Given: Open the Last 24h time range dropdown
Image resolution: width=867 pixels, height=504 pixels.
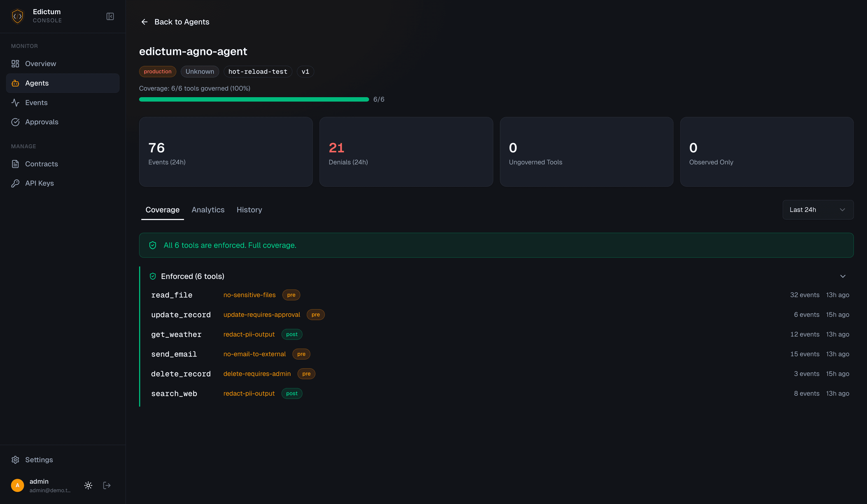Looking at the screenshot, I should point(818,209).
